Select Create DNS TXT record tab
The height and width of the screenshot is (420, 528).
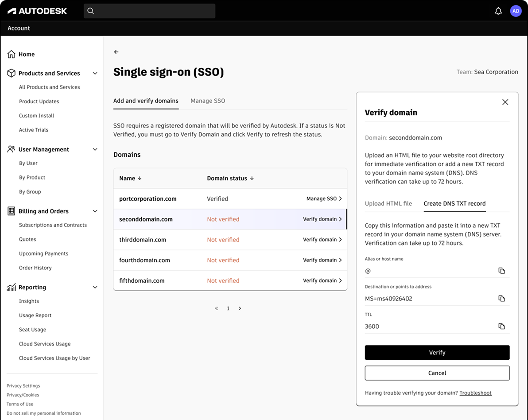click(x=454, y=203)
